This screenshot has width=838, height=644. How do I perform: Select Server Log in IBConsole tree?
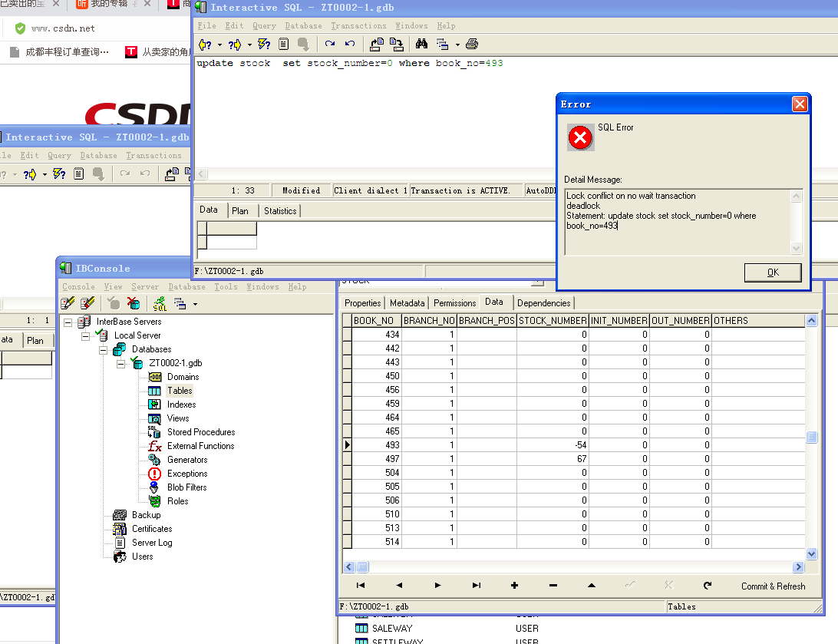(x=152, y=543)
